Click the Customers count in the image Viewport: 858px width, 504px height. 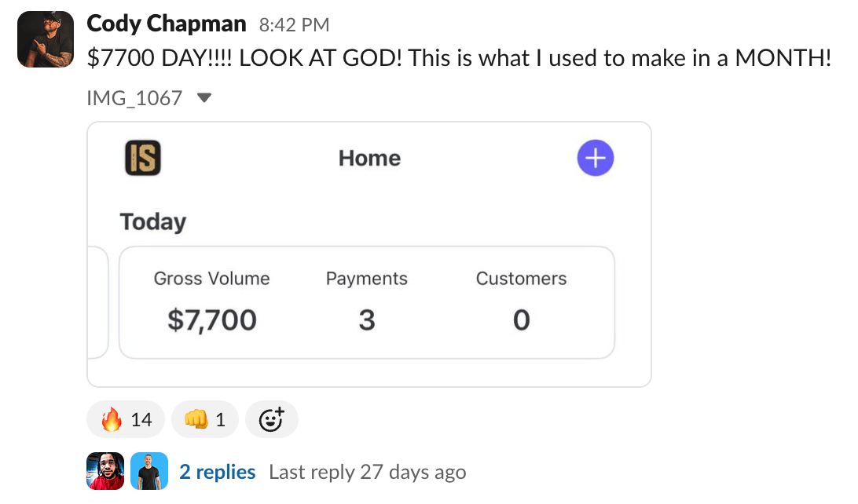(x=521, y=320)
